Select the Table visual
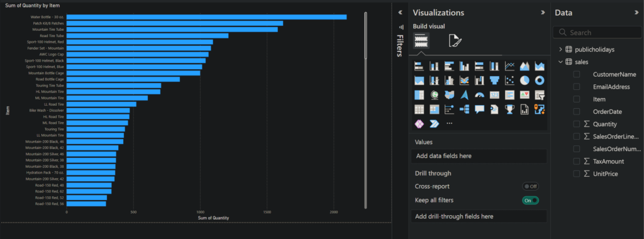644x239 pixels. [419, 109]
